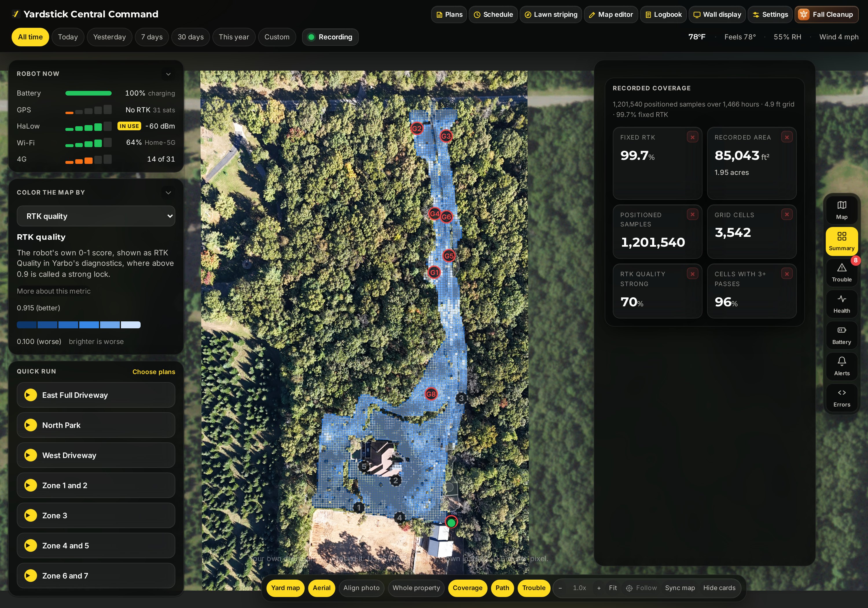Screen dimensions: 868x608
Task: Open the RTK quality dropdown
Action: click(96, 216)
